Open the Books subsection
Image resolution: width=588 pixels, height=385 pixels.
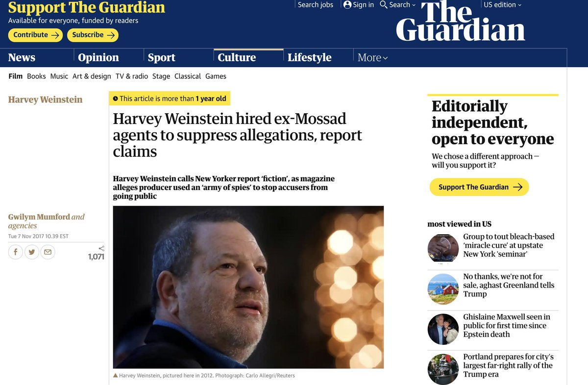coord(36,76)
